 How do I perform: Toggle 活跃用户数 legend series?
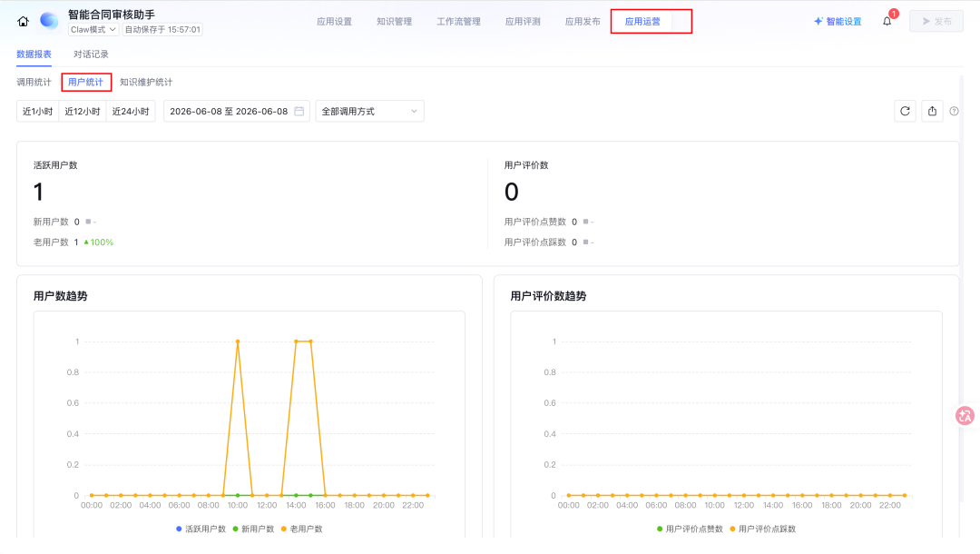pos(201,529)
